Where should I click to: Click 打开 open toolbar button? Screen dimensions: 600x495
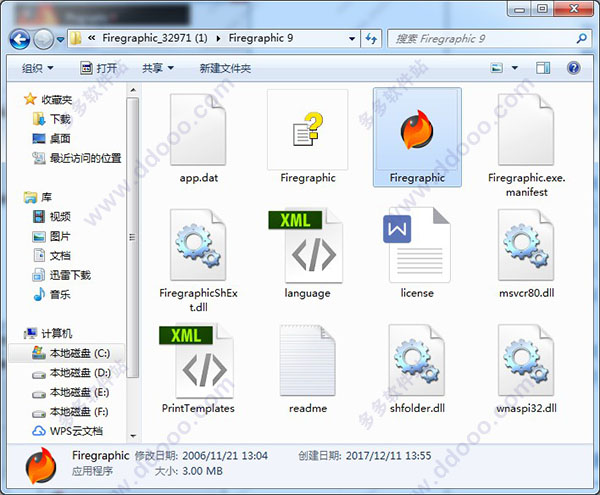tap(98, 68)
